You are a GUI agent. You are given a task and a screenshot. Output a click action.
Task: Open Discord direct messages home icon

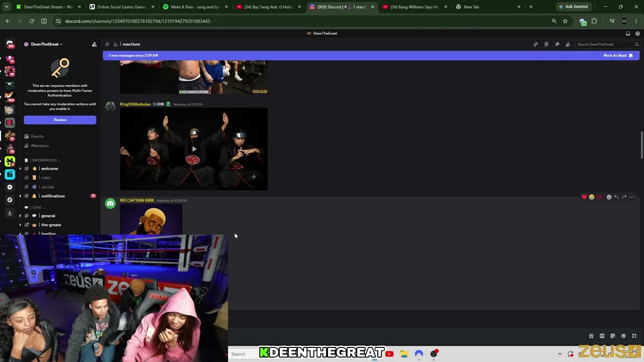(10, 44)
